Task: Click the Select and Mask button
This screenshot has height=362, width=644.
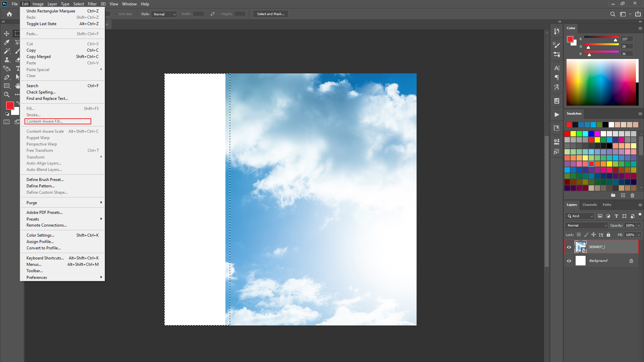Action: tap(270, 14)
